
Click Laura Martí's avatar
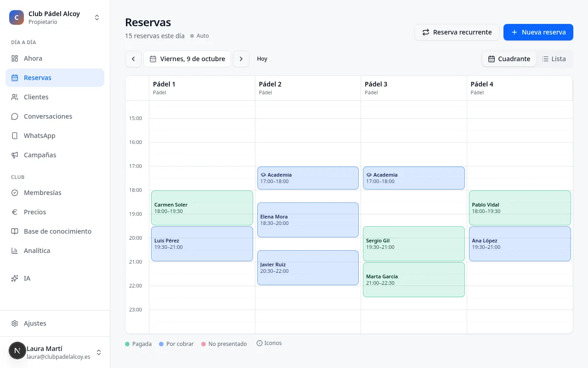tap(17, 351)
